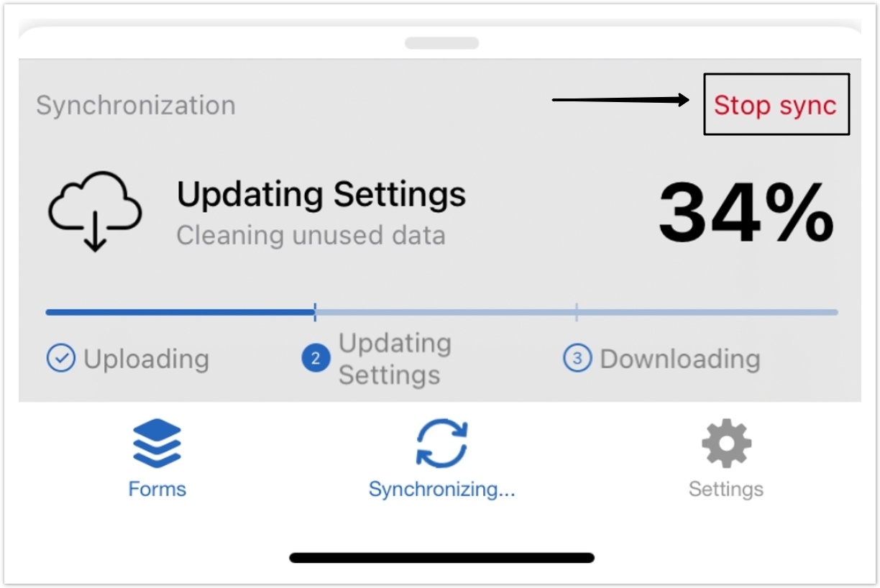Click the circular sync arrows icon

click(x=441, y=444)
